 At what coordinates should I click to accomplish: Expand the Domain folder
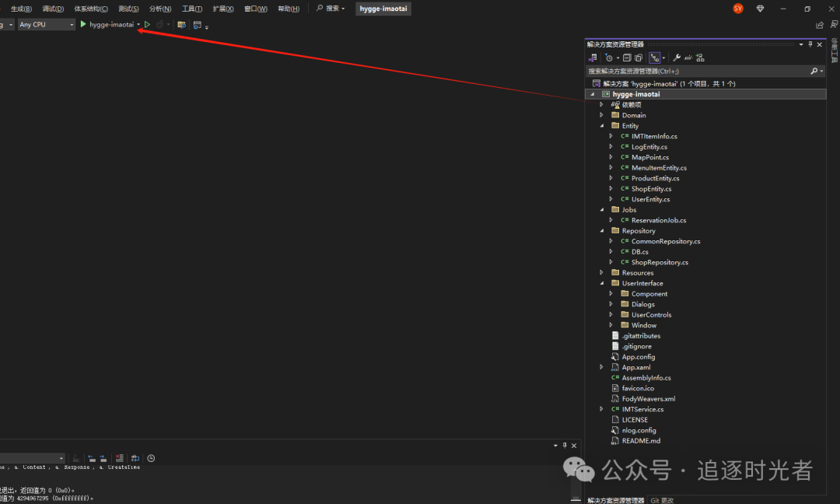pyautogui.click(x=601, y=115)
